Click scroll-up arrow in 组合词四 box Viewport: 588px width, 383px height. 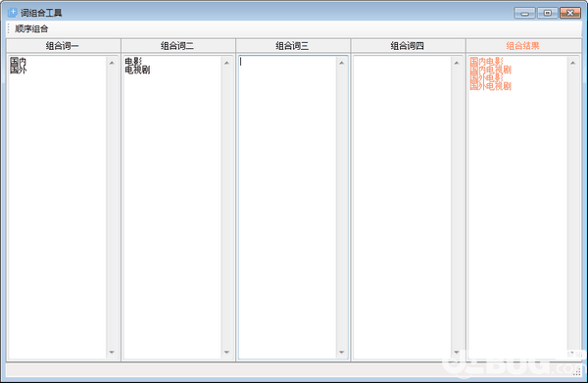(x=457, y=63)
